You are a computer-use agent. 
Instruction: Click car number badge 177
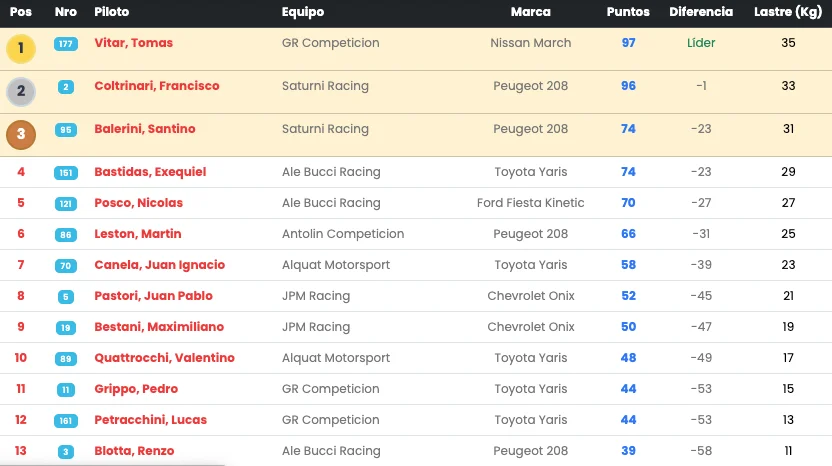66,44
